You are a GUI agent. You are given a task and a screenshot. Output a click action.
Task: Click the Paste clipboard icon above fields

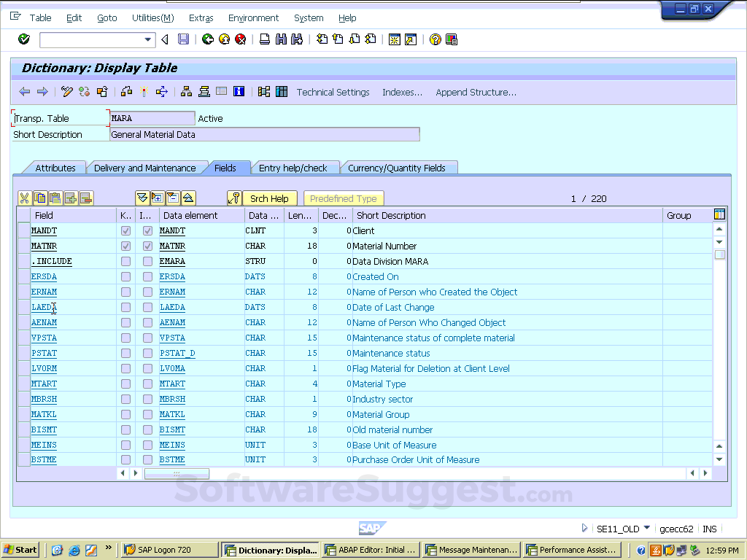pyautogui.click(x=55, y=198)
